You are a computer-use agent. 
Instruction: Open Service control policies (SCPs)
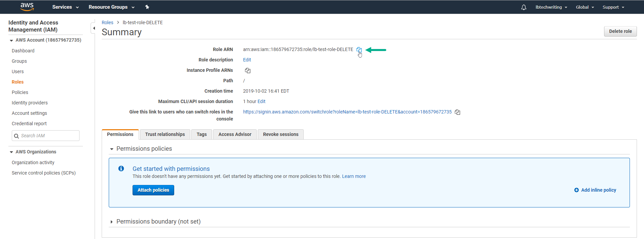point(44,173)
